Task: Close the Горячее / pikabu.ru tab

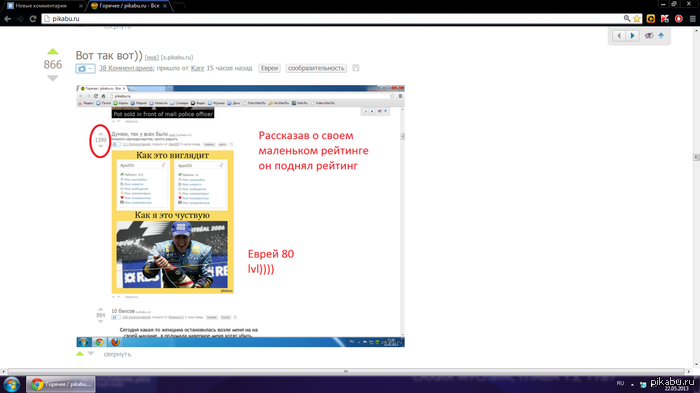Action: [x=165, y=6]
